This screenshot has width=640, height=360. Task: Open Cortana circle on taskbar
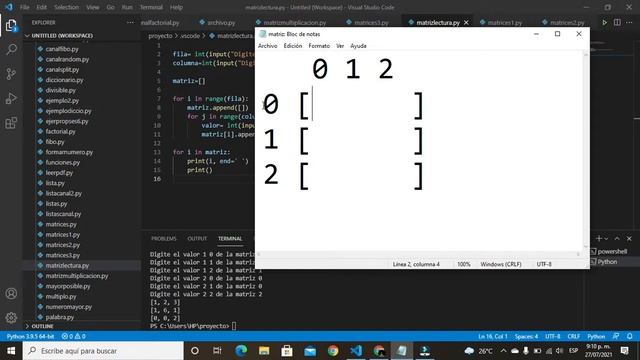(195, 351)
